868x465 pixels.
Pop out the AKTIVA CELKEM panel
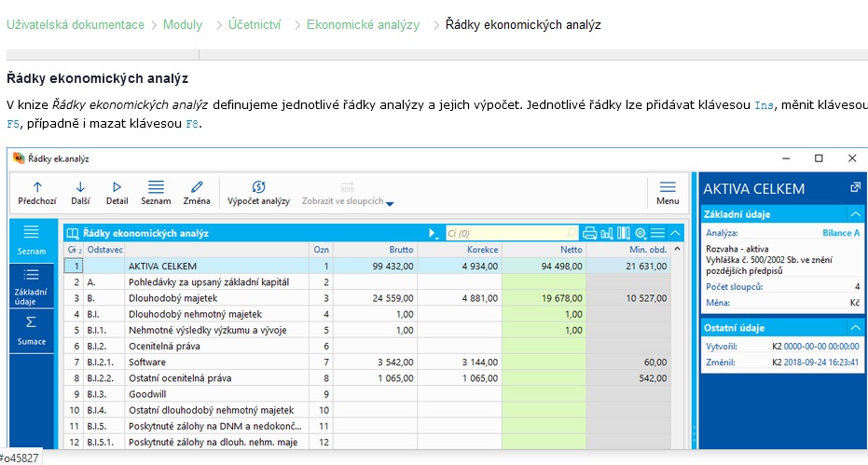tap(855, 187)
